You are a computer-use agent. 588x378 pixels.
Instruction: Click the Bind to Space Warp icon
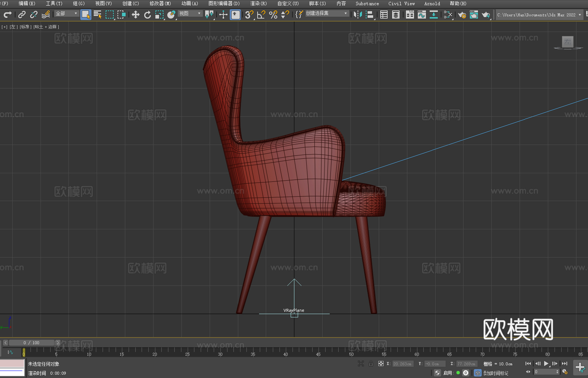46,14
